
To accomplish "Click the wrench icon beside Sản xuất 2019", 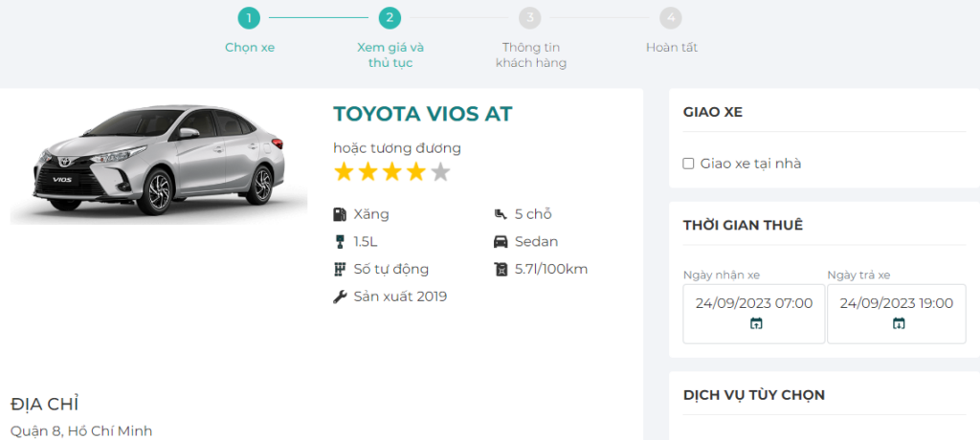I will (x=340, y=297).
